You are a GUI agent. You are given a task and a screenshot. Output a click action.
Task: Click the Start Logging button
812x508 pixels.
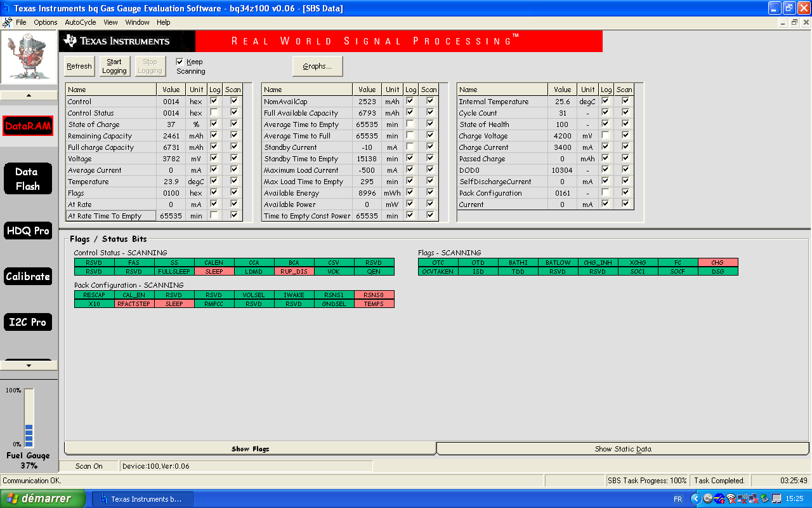coord(114,66)
